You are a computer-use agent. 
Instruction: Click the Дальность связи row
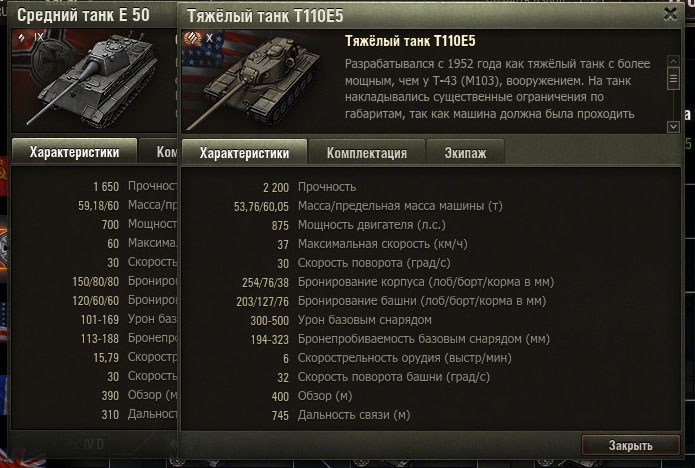[431, 415]
